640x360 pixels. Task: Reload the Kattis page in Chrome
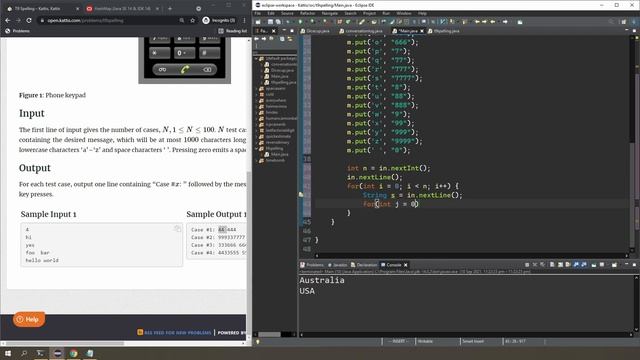(x=29, y=20)
